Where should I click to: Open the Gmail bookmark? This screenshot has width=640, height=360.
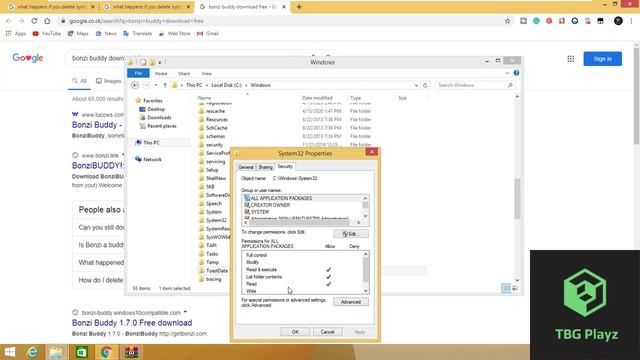click(x=208, y=33)
